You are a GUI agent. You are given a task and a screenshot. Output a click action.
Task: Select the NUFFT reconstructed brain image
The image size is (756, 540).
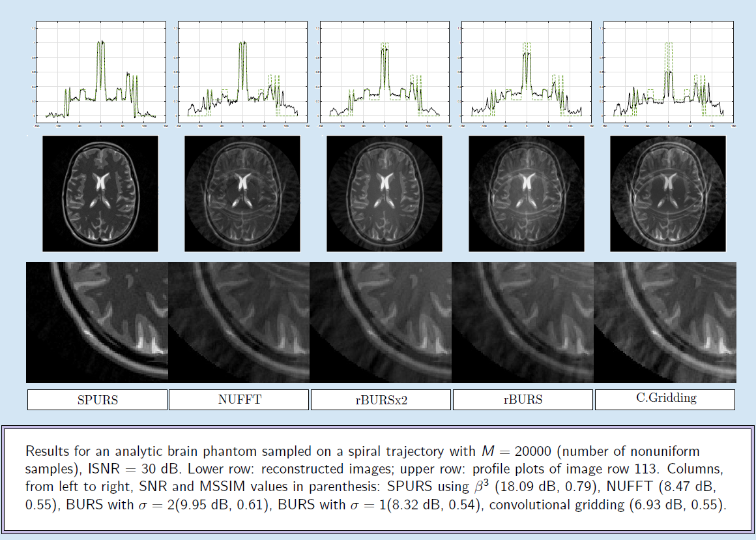[242, 194]
